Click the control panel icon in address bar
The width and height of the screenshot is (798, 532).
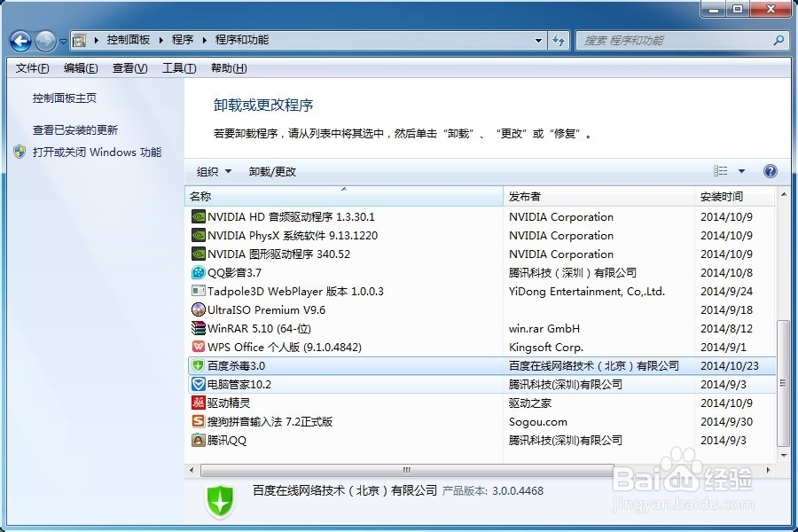click(79, 40)
